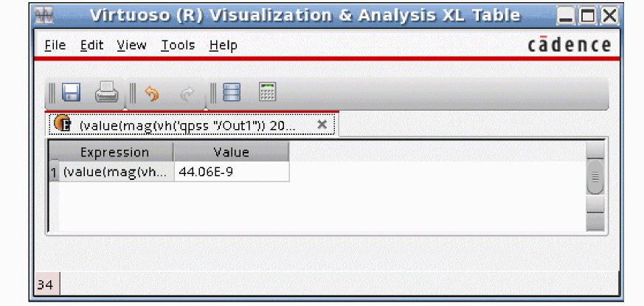The height and width of the screenshot is (306, 644).
Task: Click the Expression column header
Action: coord(114,153)
